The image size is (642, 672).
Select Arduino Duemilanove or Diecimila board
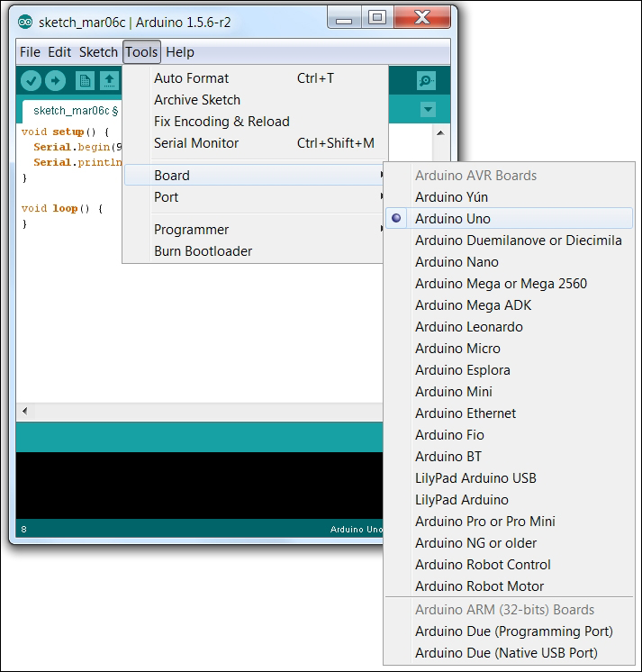(509, 241)
